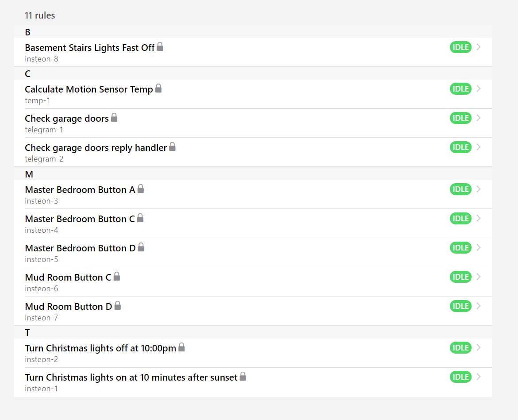
Task: Toggle the IDLE badge beside Mud Room Button D
Action: [460, 306]
